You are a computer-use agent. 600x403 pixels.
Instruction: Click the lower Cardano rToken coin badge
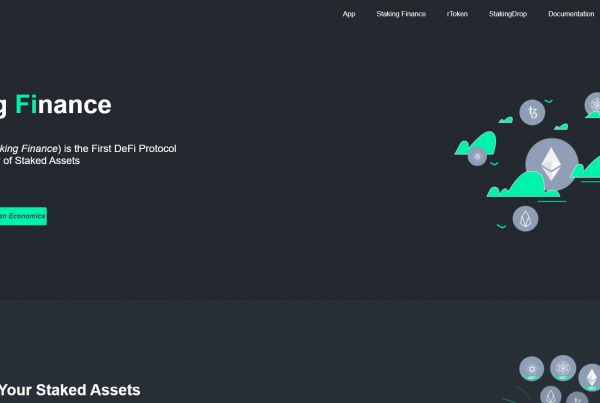[x=532, y=369]
